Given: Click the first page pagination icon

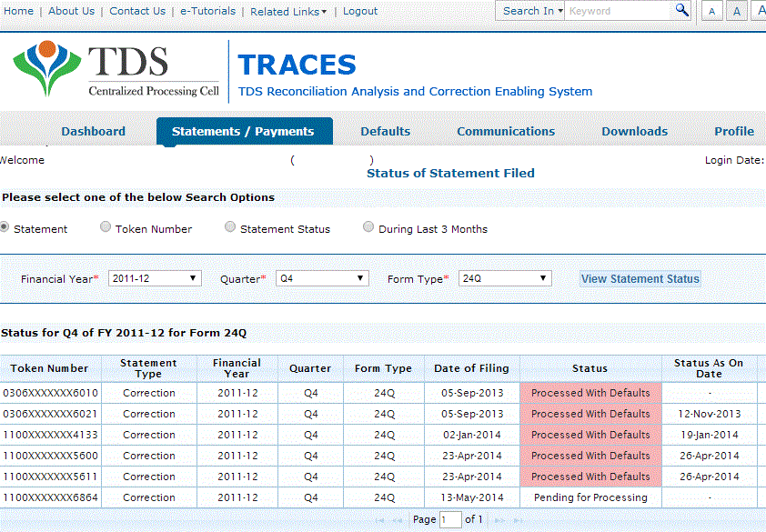Looking at the screenshot, I should point(379,518).
